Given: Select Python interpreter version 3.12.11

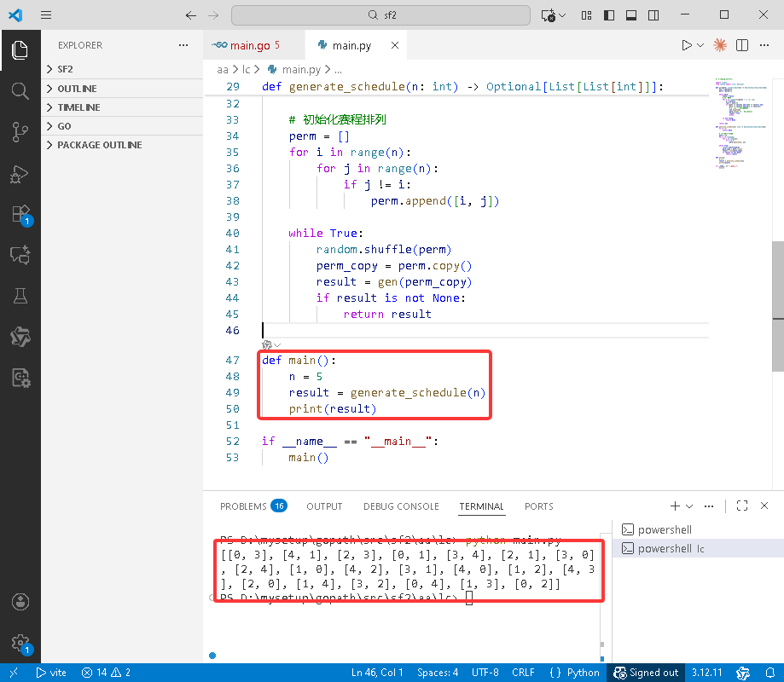Looking at the screenshot, I should [x=706, y=673].
